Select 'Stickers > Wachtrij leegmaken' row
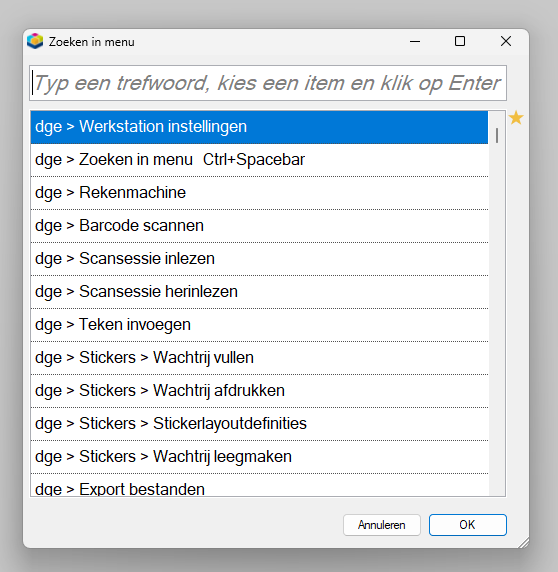 pos(259,457)
